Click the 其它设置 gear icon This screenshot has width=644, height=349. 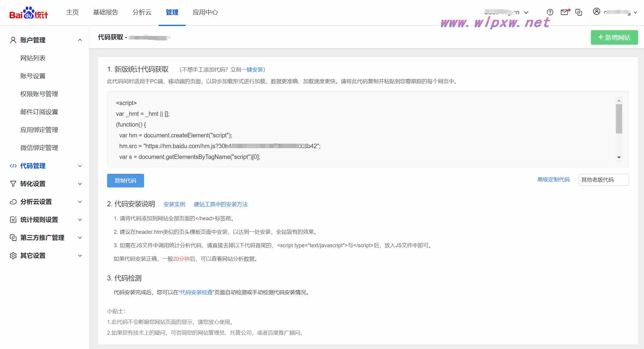[13, 256]
